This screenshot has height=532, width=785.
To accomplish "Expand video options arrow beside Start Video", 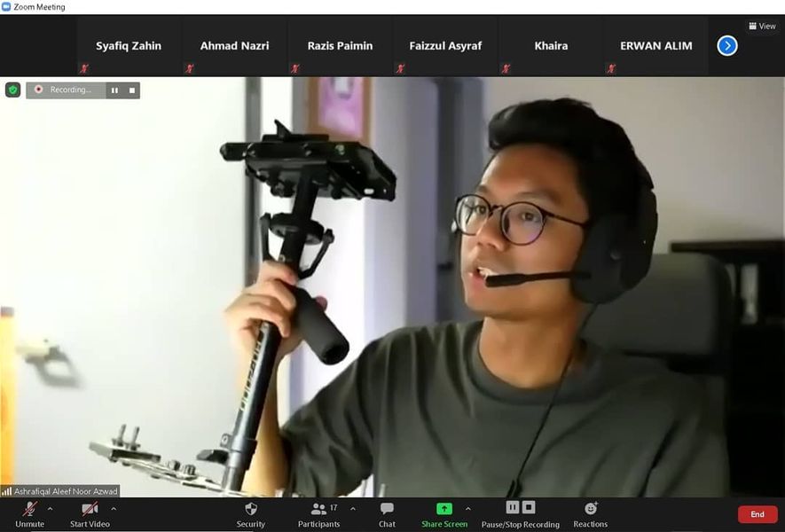I will coord(114,509).
